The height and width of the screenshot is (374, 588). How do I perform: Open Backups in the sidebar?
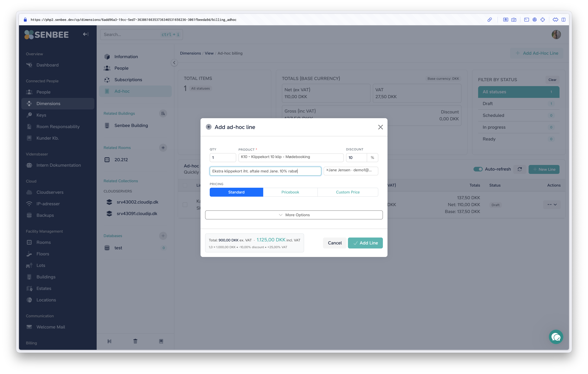58,215
